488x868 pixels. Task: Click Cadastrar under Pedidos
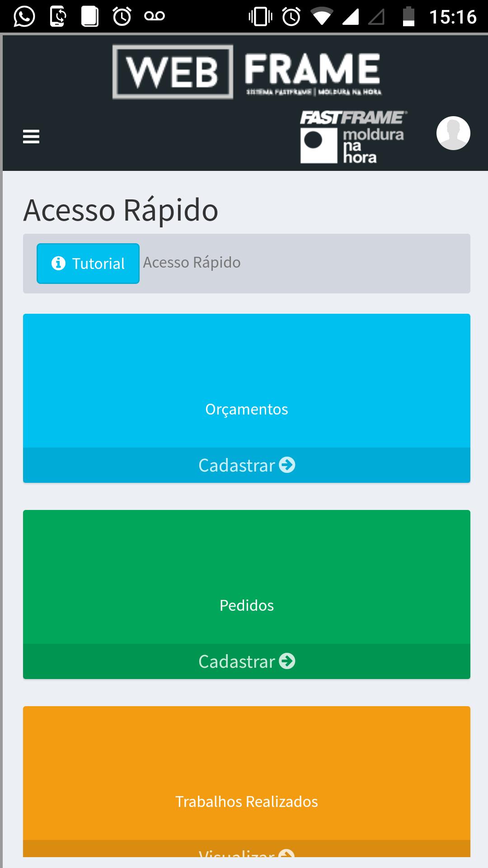pyautogui.click(x=247, y=661)
